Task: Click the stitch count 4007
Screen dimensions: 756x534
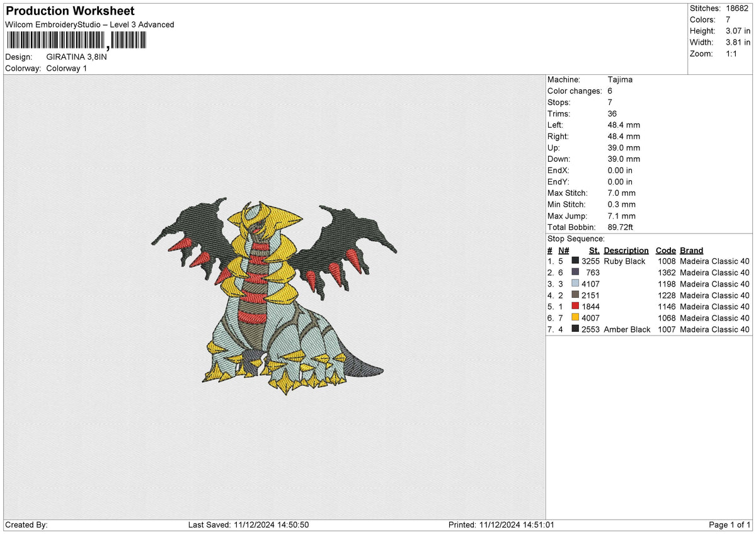Action: click(x=590, y=318)
